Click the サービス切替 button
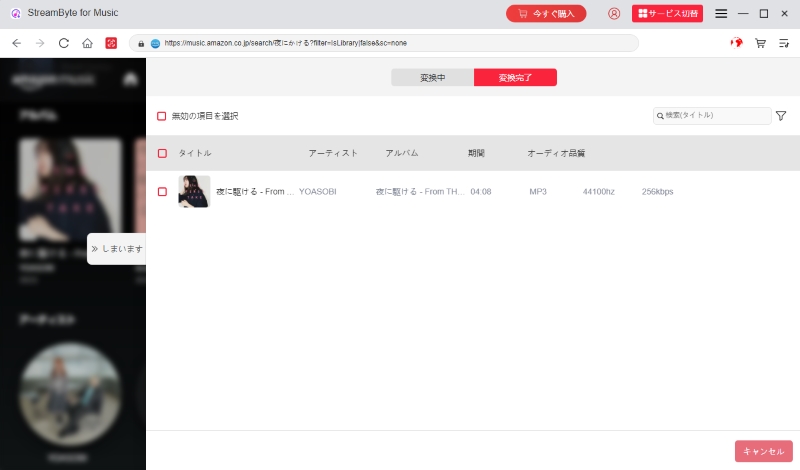This screenshot has width=800, height=470. [667, 14]
